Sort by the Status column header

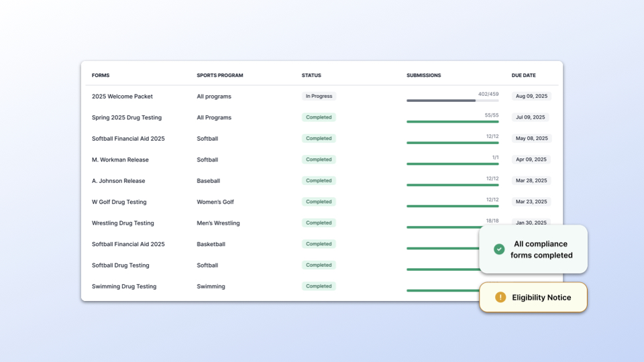pos(311,75)
